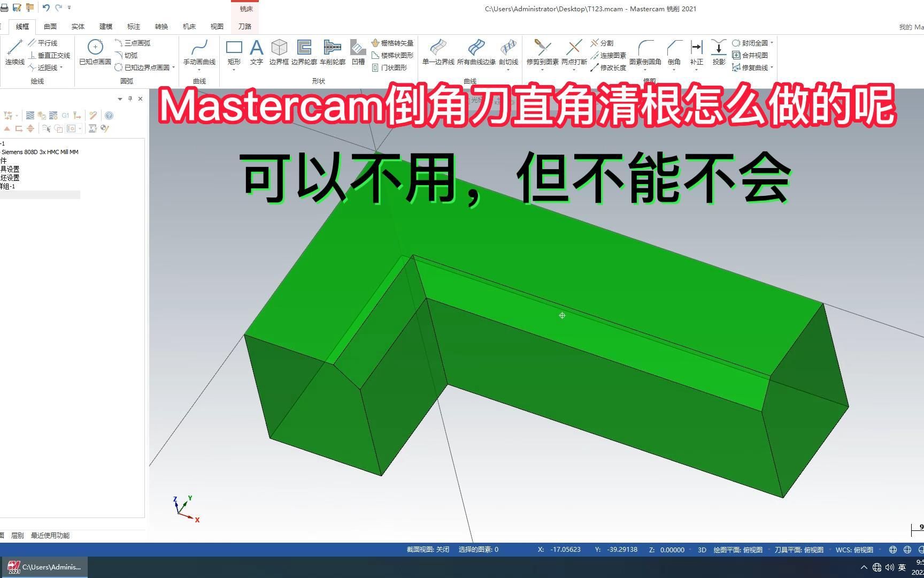Open the 刀路 ribbon tab
The image size is (924, 578).
click(x=245, y=26)
